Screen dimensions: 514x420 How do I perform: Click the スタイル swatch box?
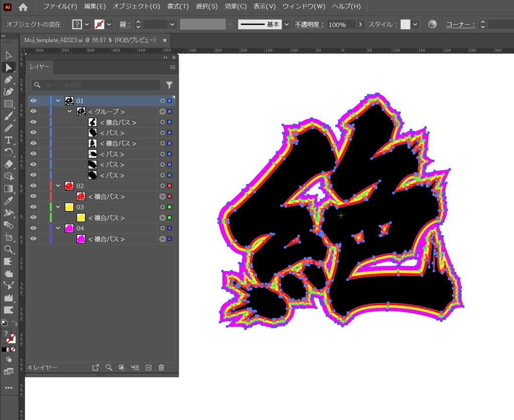coord(406,24)
